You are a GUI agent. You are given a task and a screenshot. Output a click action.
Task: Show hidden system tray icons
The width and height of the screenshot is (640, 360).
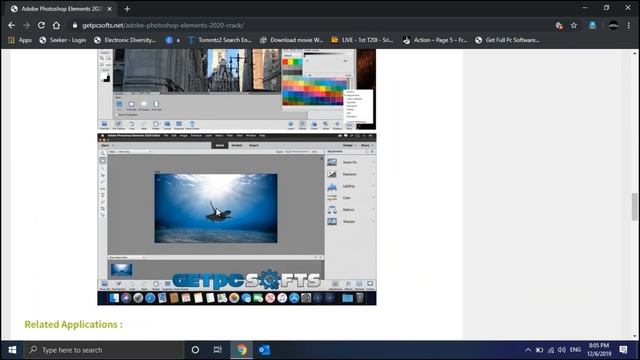[528, 350]
